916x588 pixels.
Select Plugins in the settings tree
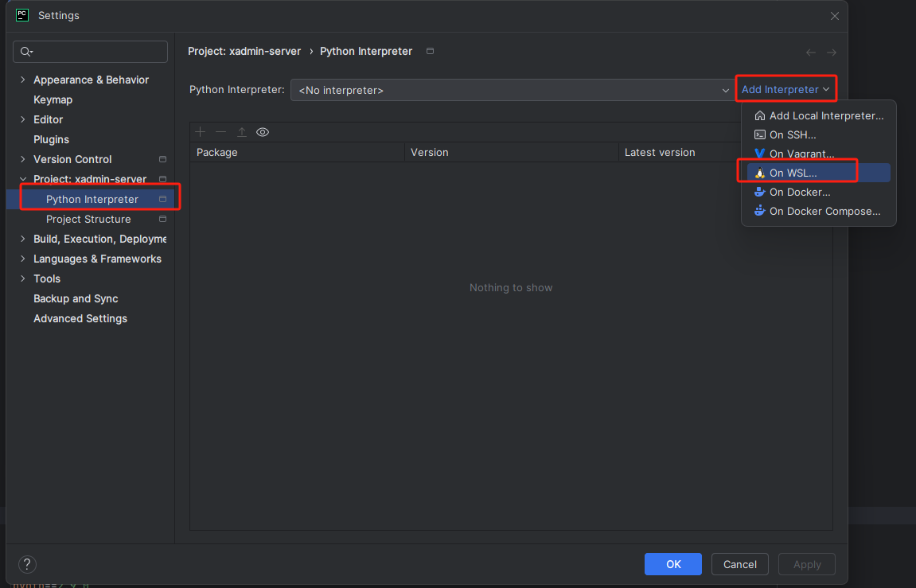pos(52,139)
